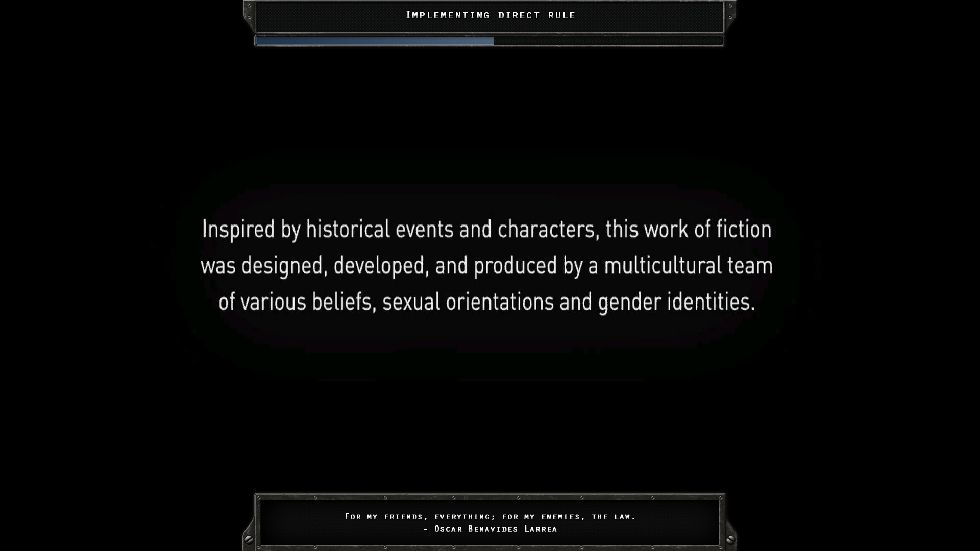Click the screw on the quote panel's left bracket
This screenshot has width=980, height=551.
(249, 539)
